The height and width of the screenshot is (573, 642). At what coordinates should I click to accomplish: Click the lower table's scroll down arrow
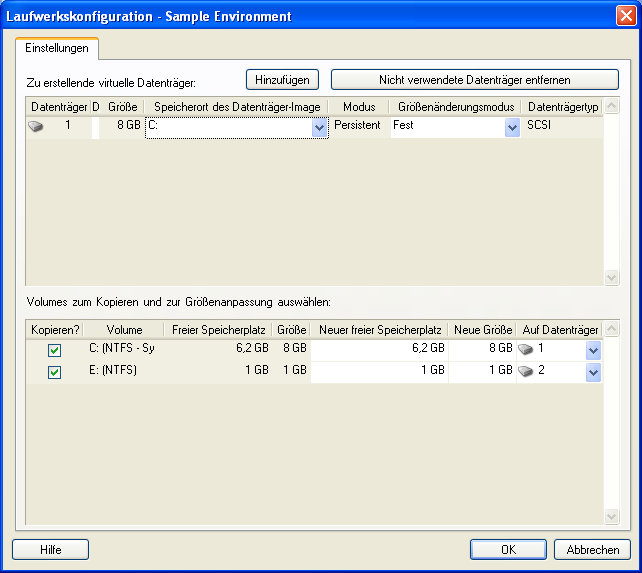click(612, 517)
